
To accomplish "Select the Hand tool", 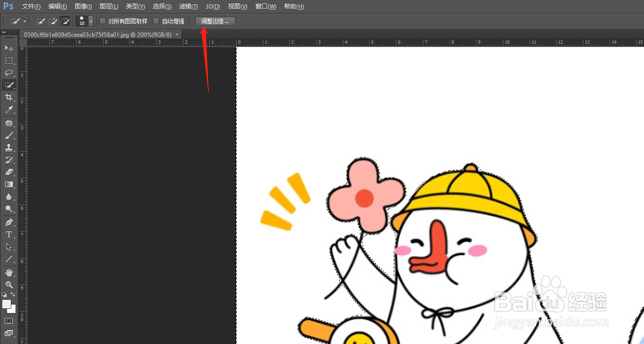I will point(9,273).
